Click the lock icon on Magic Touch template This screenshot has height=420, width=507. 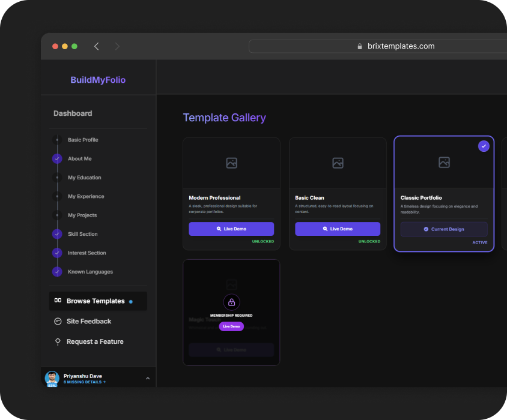pyautogui.click(x=231, y=302)
